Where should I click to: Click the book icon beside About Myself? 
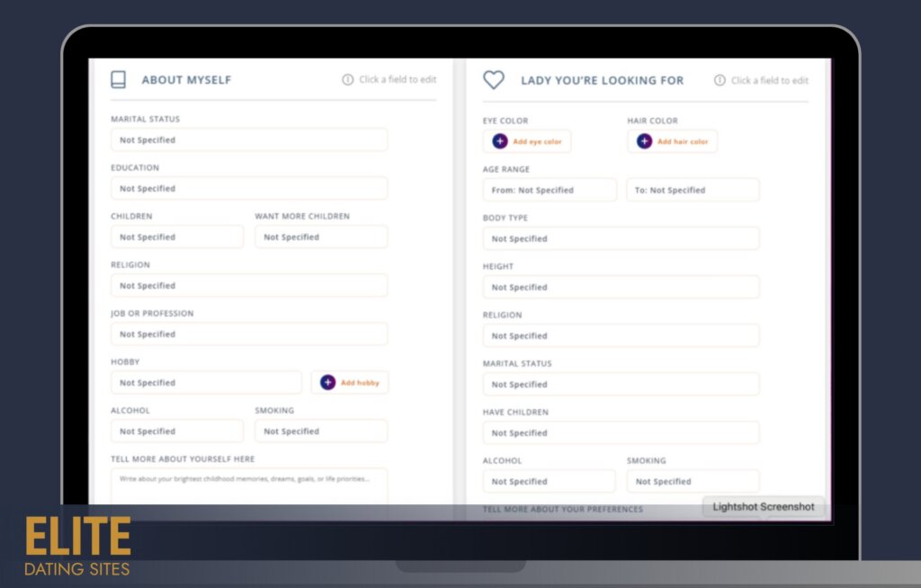119,80
